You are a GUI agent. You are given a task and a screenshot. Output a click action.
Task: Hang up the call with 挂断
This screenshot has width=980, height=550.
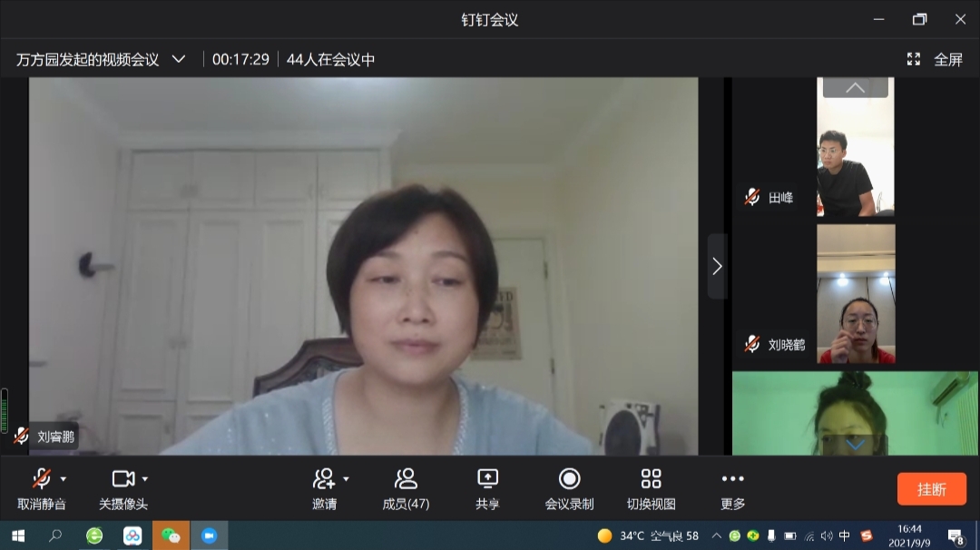point(932,489)
